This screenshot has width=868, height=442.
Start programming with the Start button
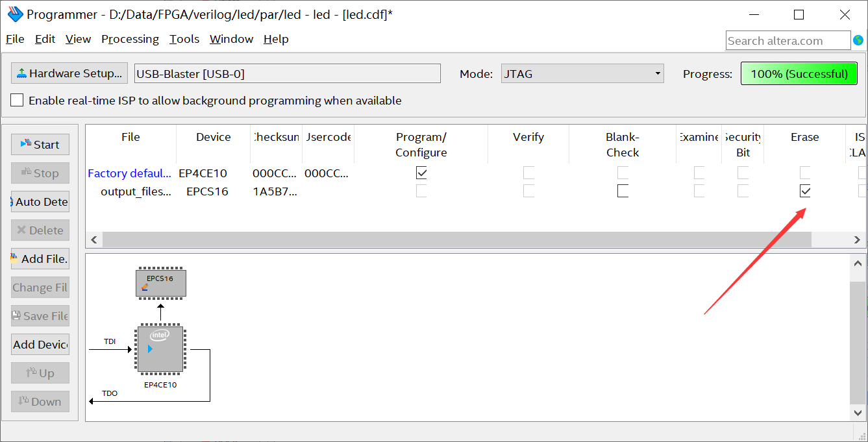pyautogui.click(x=40, y=145)
